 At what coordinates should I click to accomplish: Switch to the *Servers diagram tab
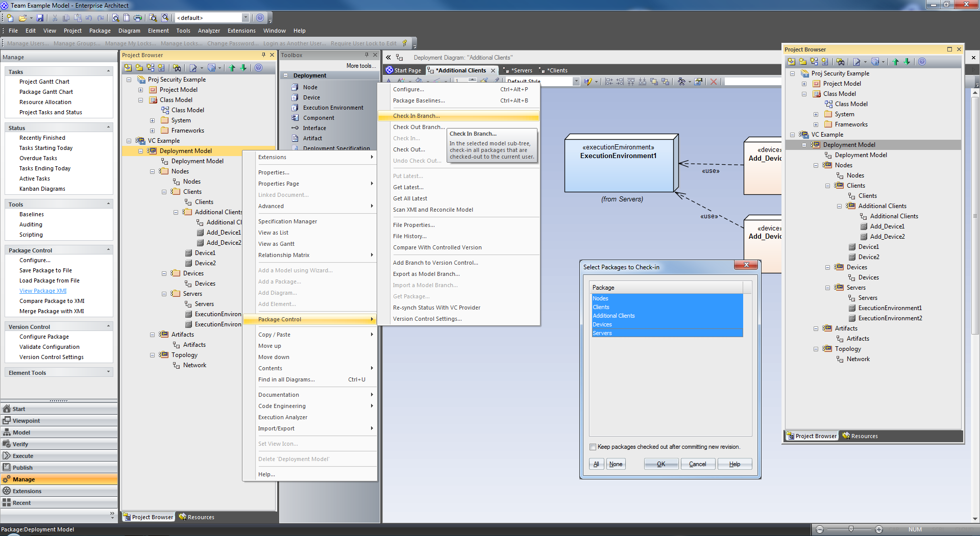coord(521,70)
